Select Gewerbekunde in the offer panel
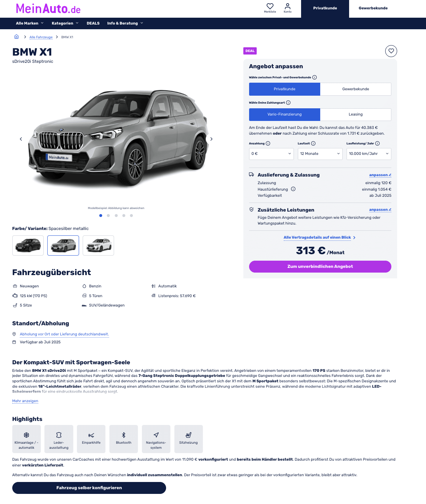426x504 pixels. 356,89
